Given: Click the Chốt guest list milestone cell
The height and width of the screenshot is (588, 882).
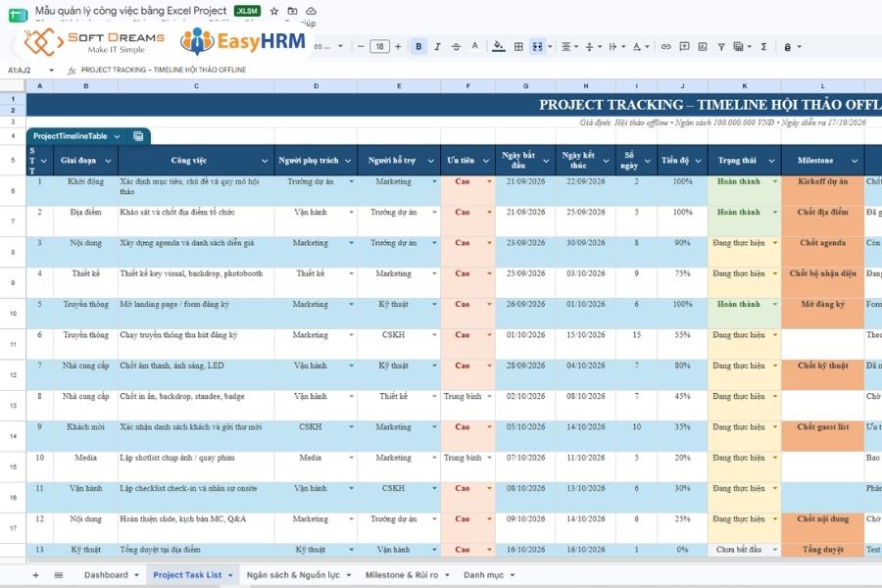Looking at the screenshot, I should (822, 436).
